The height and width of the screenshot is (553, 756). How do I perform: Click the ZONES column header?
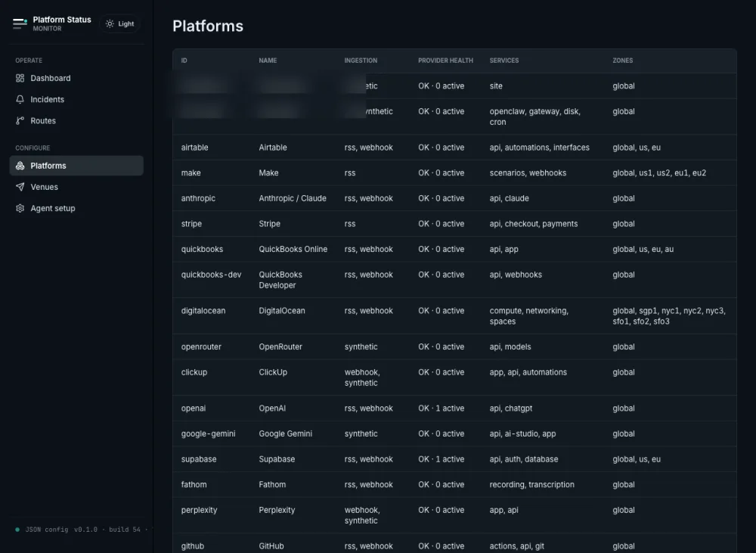622,61
